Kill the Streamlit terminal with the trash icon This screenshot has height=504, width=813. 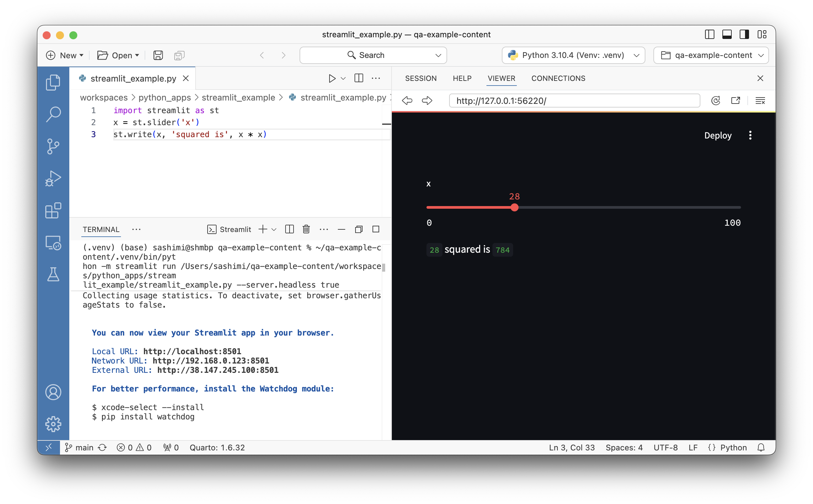[x=306, y=229]
